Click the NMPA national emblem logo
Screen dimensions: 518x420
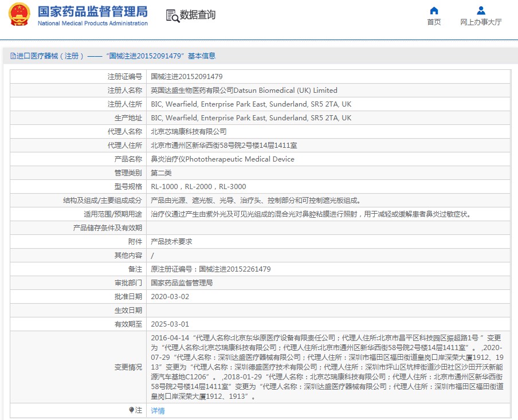coord(19,15)
